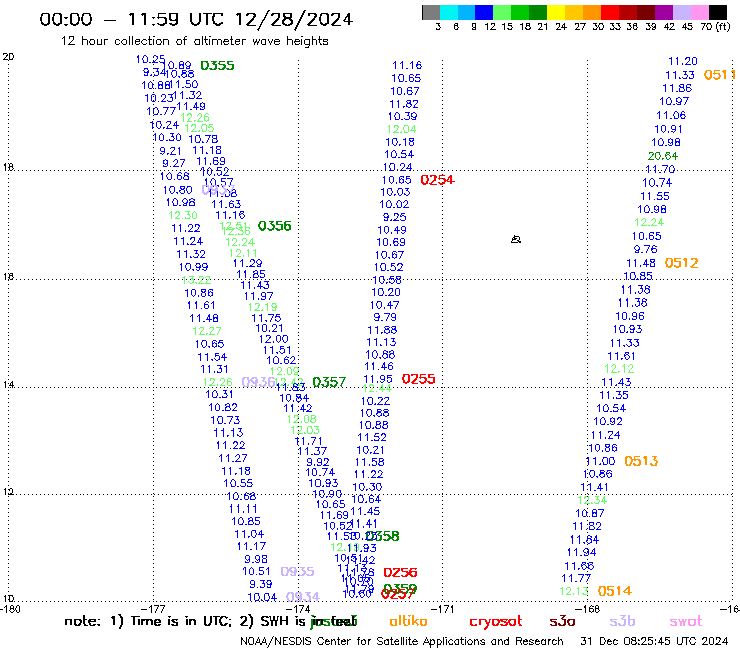Click the green track time label 0357

[x=329, y=382]
